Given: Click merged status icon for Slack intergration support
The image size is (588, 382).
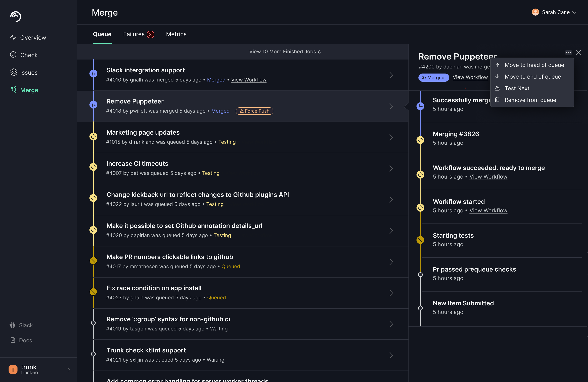Looking at the screenshot, I should tap(93, 73).
